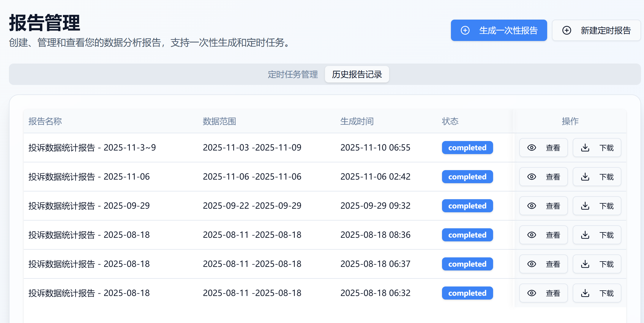Click eye icon for 08:36 report

point(531,235)
